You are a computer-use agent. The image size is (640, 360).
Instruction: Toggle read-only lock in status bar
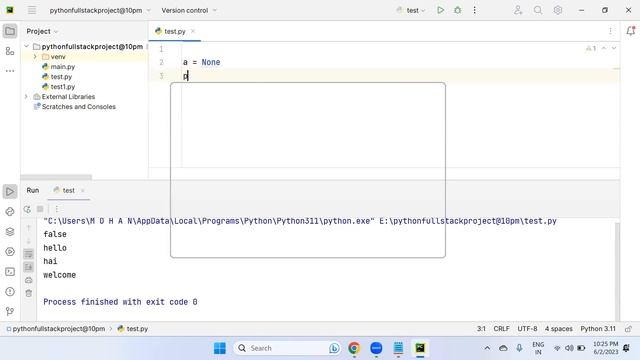pos(628,329)
